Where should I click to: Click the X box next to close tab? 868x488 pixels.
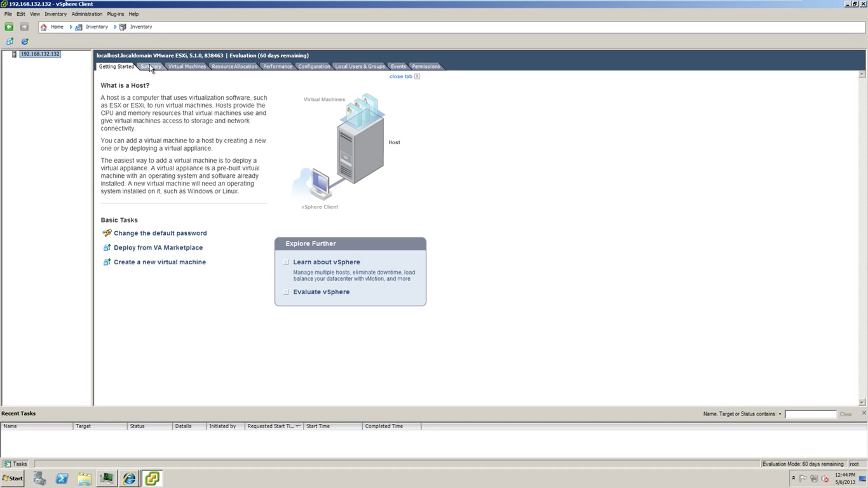tap(417, 76)
